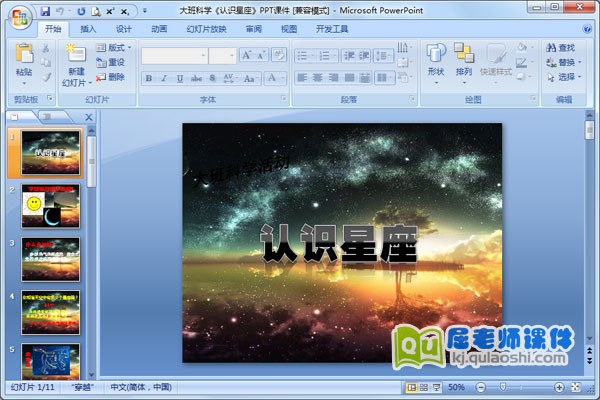Click the clear formatting icon
Screen dimensions: 600x400
tap(279, 55)
